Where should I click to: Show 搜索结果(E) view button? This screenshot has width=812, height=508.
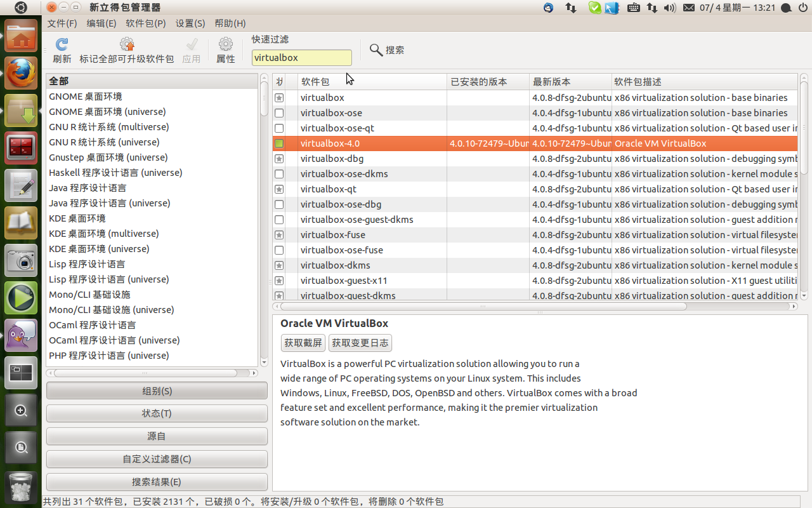coord(157,482)
